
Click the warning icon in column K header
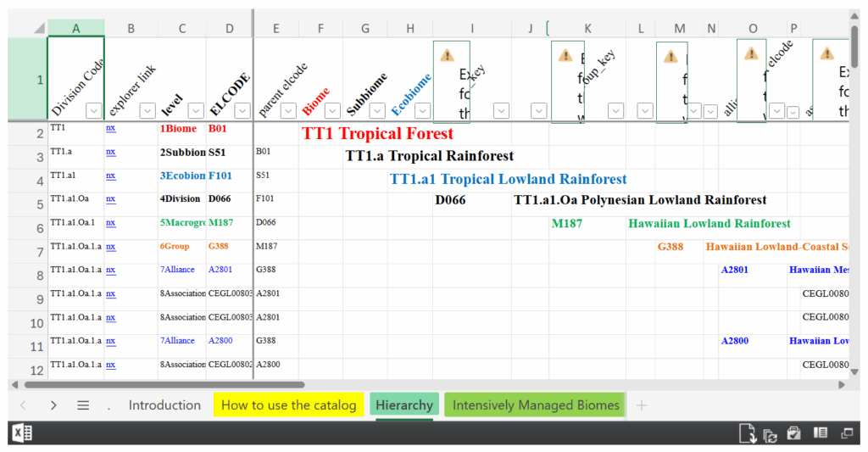[565, 55]
